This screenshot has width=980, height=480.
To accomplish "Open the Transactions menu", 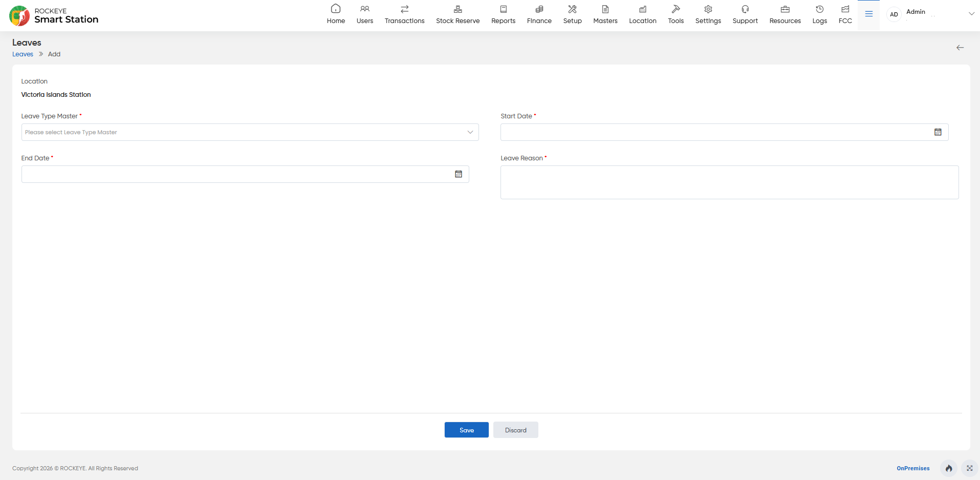I will point(404,14).
